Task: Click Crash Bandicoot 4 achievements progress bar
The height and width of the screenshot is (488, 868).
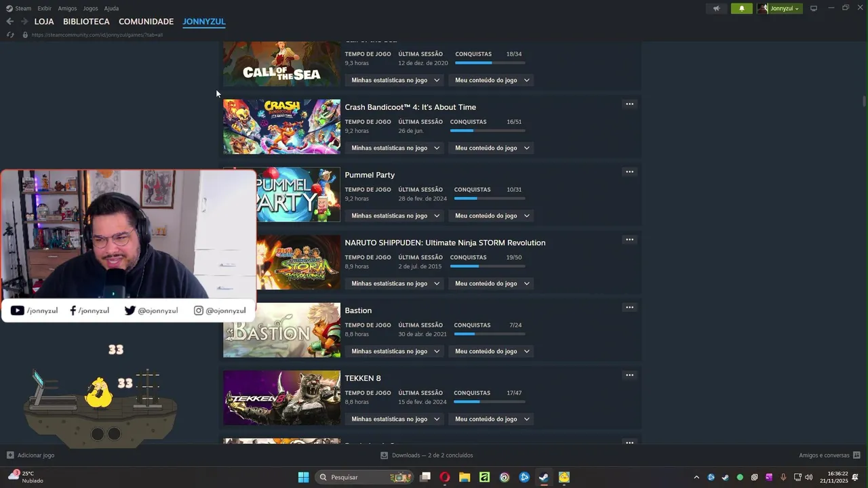Action: click(488, 131)
